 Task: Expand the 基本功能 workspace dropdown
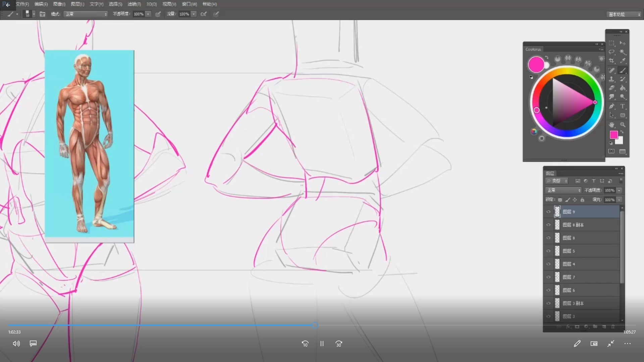(624, 14)
